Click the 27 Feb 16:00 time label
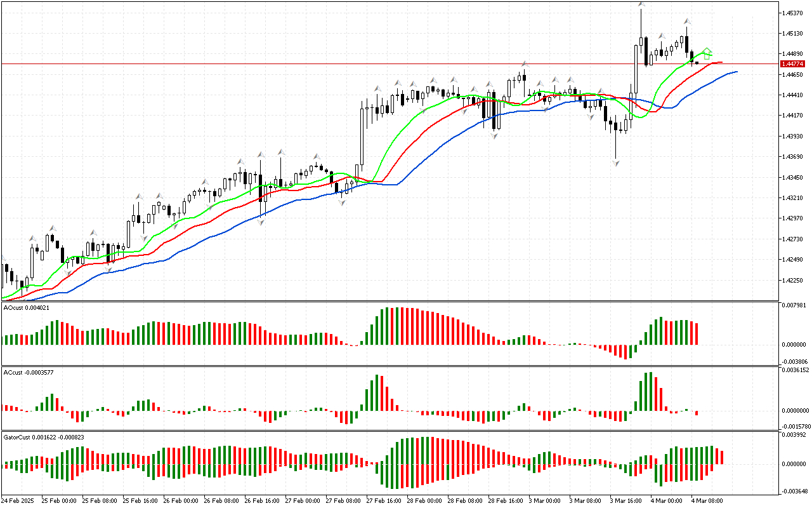 [x=384, y=500]
